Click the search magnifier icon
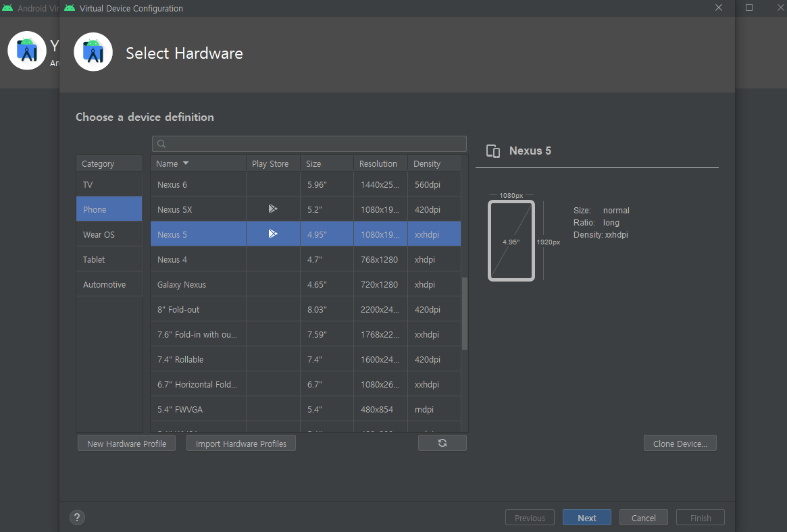787x532 pixels. pyautogui.click(x=161, y=144)
